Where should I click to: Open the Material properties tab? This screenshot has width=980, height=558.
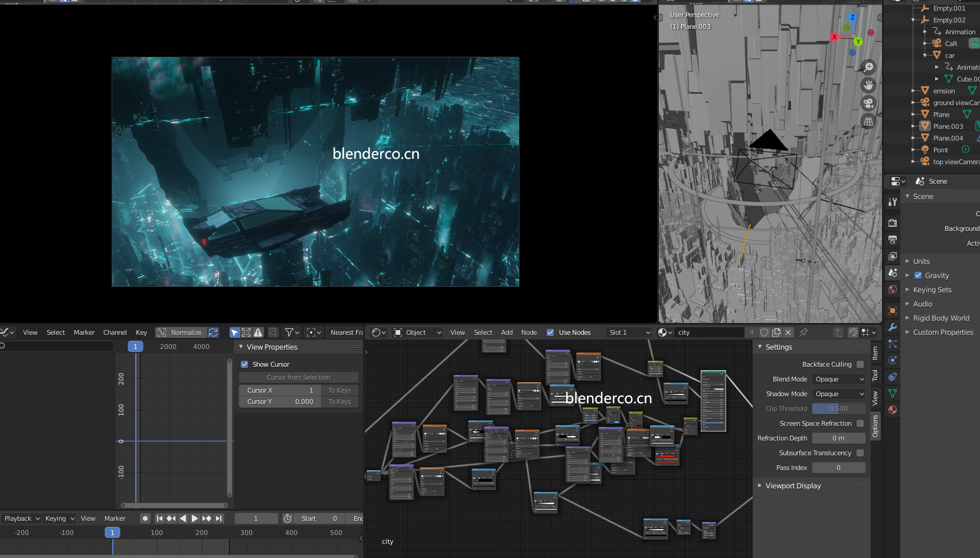[893, 410]
